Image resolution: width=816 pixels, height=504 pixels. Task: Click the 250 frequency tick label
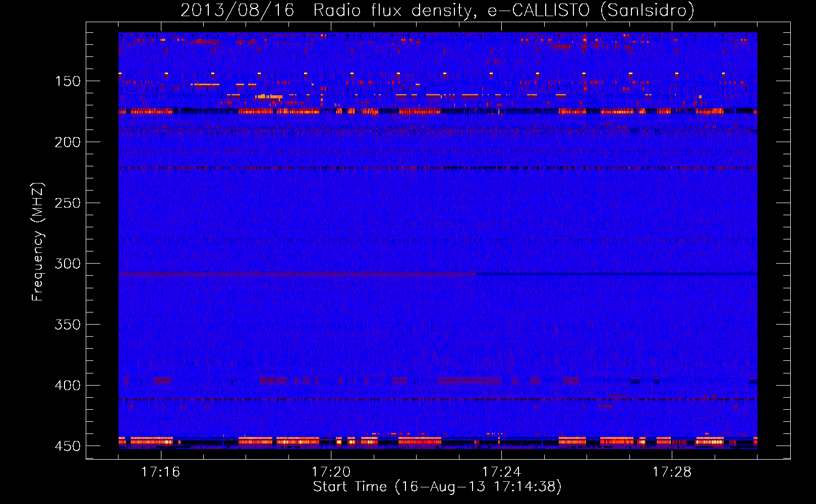click(x=68, y=203)
